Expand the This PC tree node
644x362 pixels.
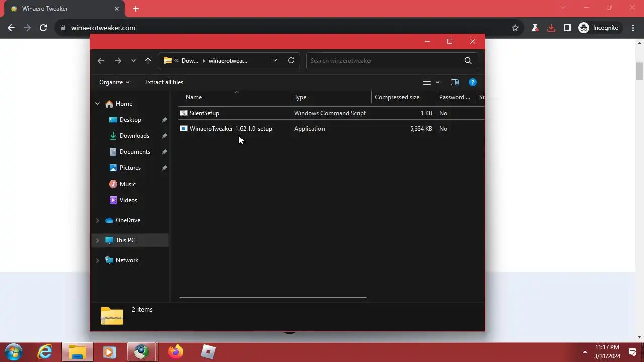[98, 240]
